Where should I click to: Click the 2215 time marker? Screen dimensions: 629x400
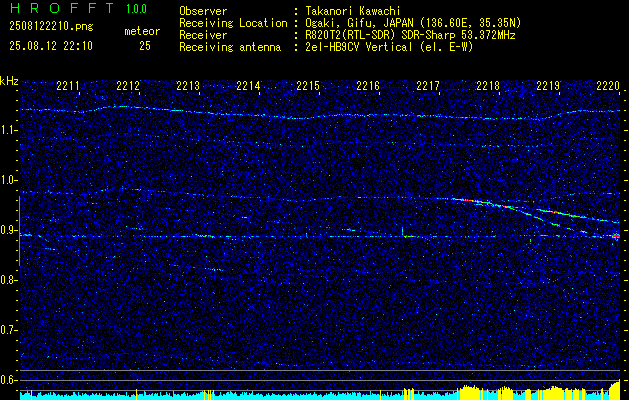[308, 85]
